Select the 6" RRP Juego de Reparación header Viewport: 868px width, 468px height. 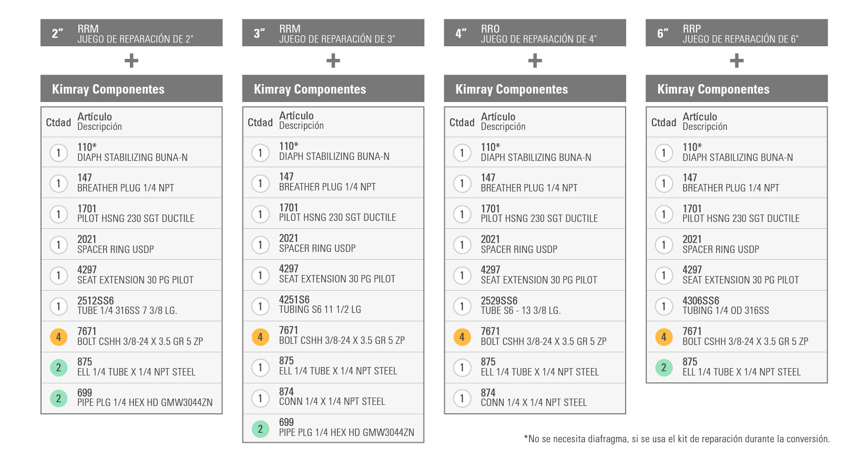coord(737,33)
